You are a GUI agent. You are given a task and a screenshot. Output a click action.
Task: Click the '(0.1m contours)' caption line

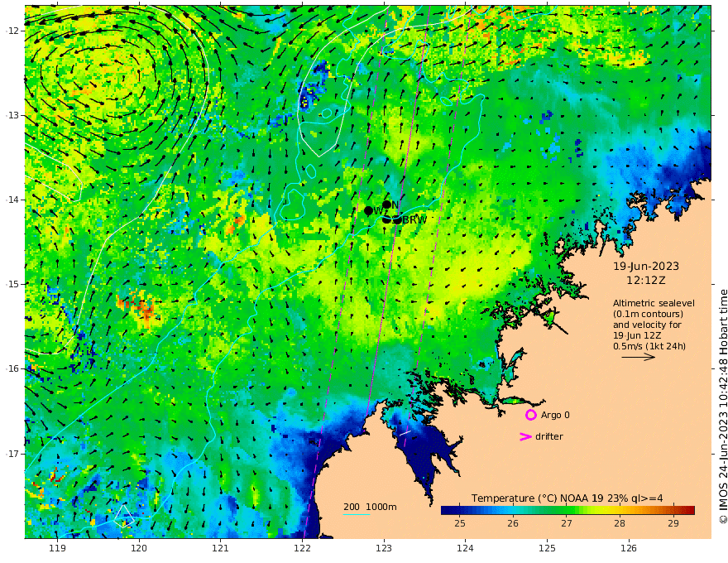648,314
